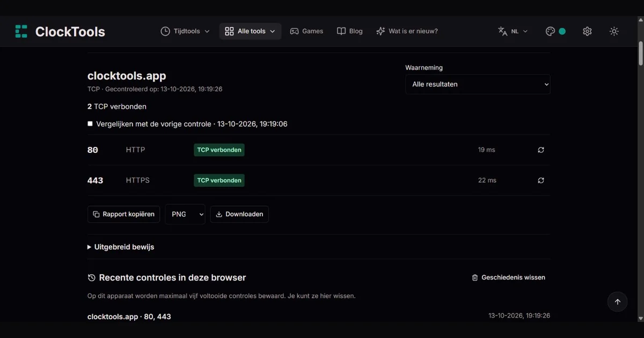
Task: Click the book icon beside Blog
Action: pyautogui.click(x=341, y=31)
